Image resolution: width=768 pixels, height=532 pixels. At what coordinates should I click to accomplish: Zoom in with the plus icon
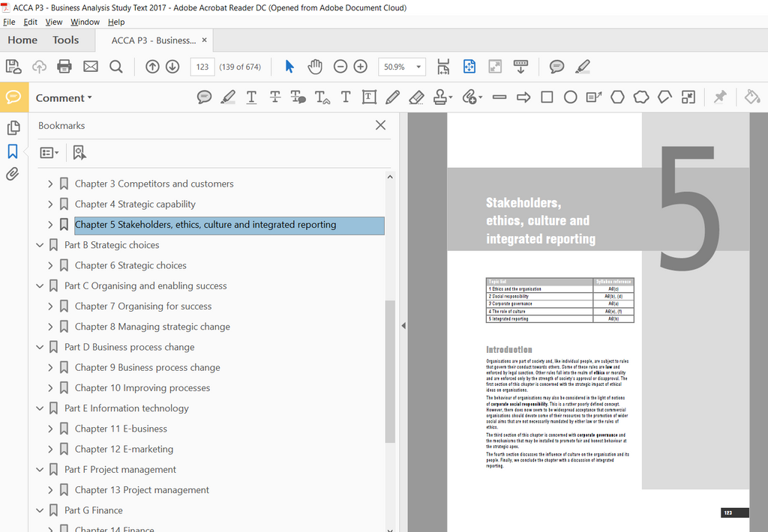[361, 67]
